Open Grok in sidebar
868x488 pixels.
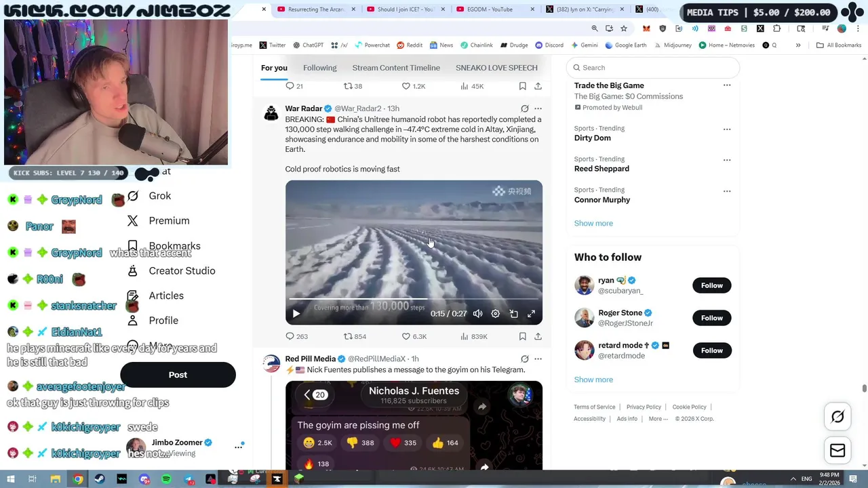[151, 196]
